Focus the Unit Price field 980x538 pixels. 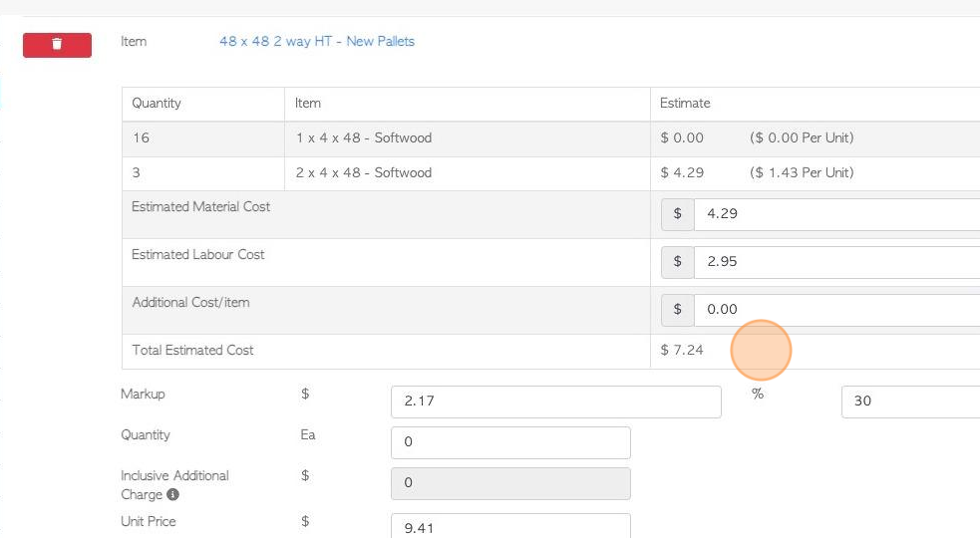click(x=510, y=526)
